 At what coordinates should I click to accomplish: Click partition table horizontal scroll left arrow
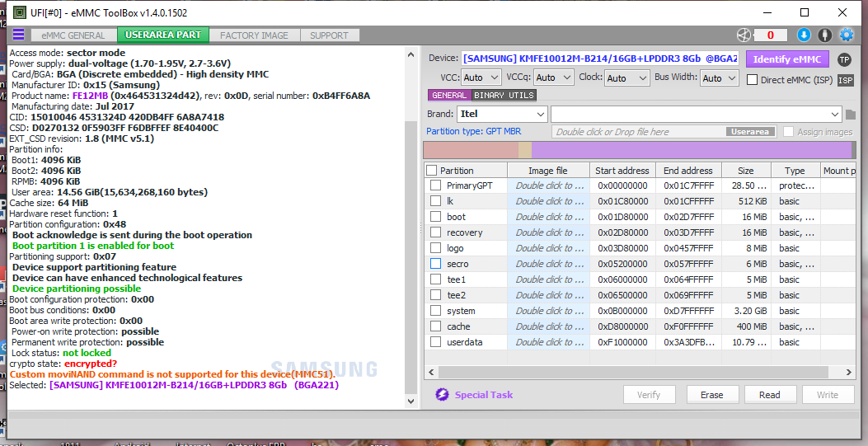[x=431, y=373]
